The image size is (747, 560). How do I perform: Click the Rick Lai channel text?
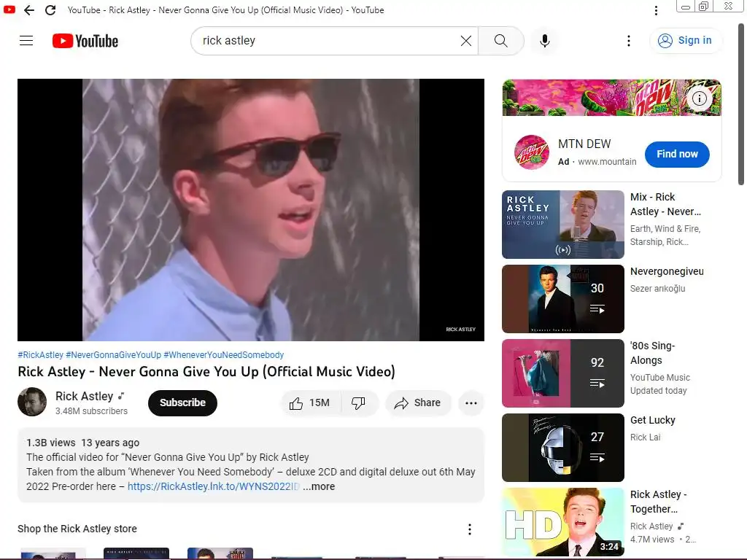coord(645,437)
